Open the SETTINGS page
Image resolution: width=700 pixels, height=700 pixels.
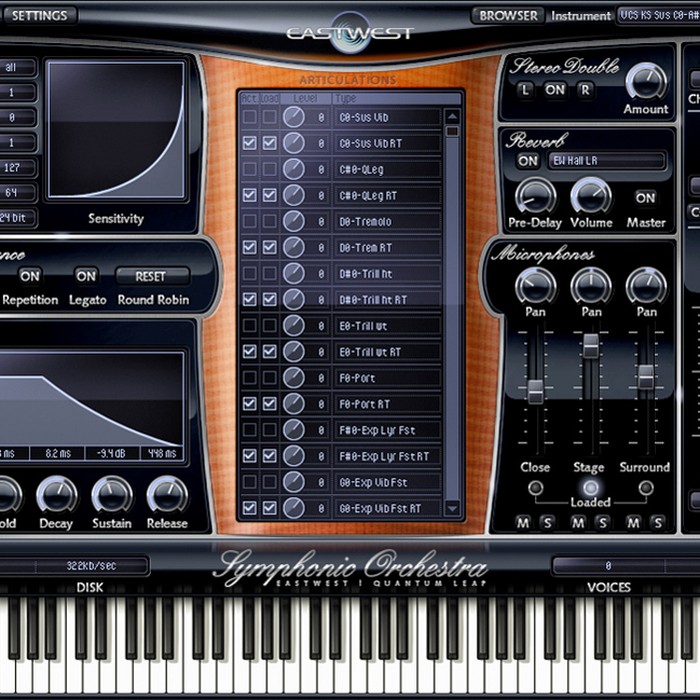(x=39, y=16)
